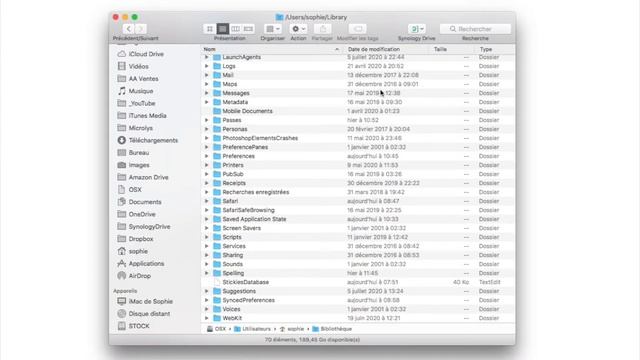Expand the Spelling folder
Image resolution: width=640 pixels, height=360 pixels.
coord(207,273)
